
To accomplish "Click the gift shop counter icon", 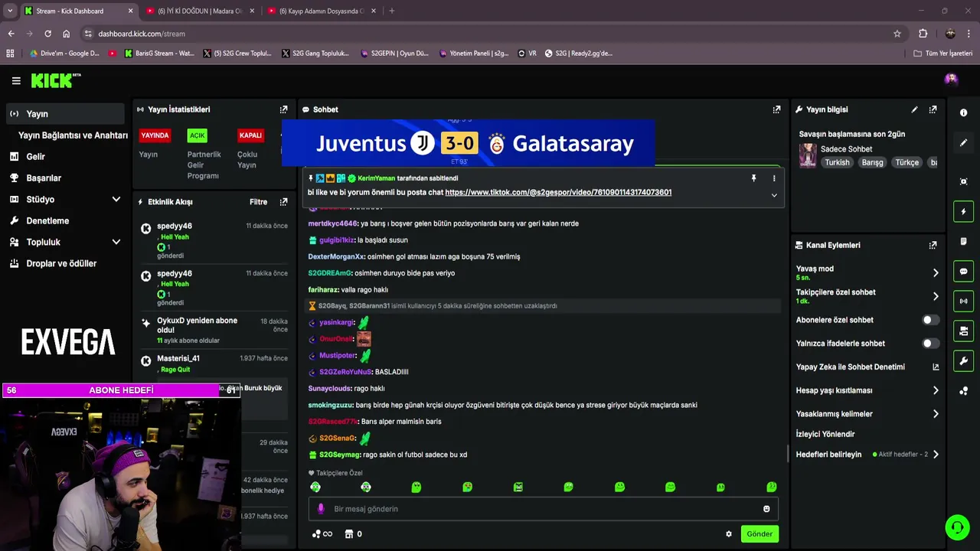I will tap(353, 534).
